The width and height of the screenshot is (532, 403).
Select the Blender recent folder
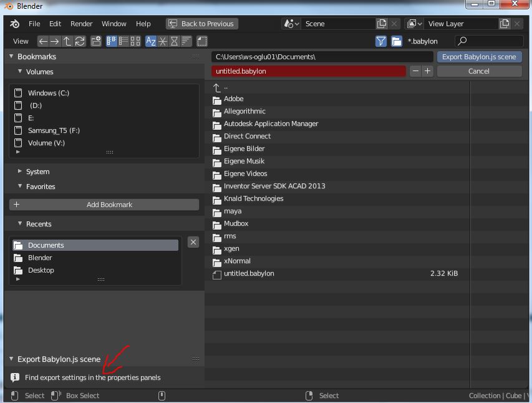coord(95,258)
